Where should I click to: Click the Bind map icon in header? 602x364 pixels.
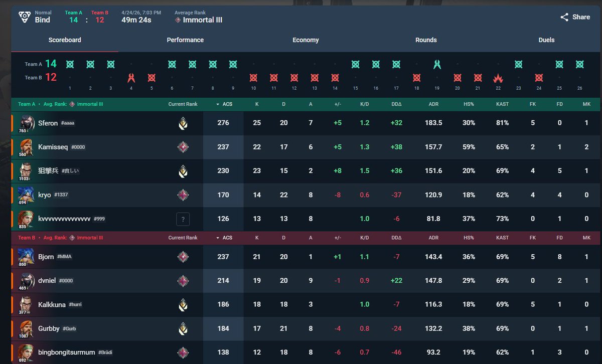25,17
